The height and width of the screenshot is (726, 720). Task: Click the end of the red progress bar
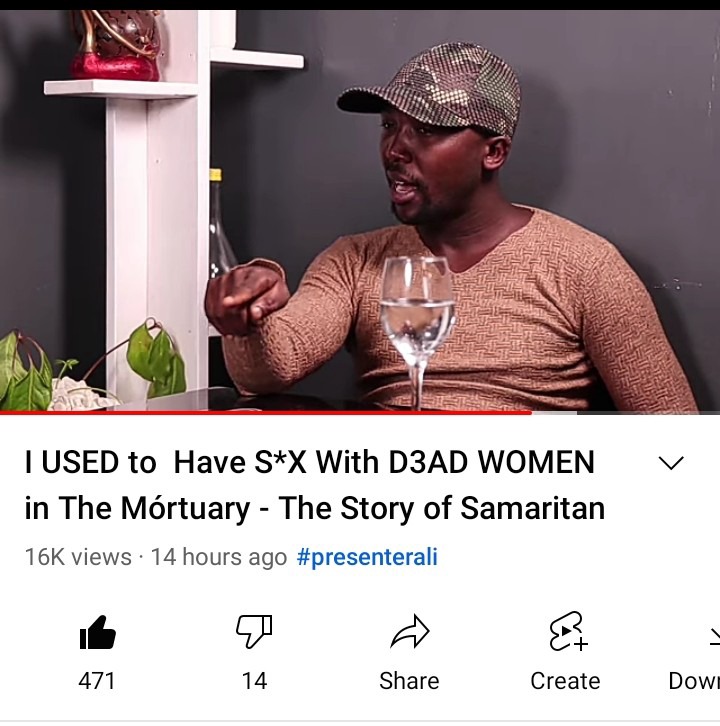[x=531, y=412]
